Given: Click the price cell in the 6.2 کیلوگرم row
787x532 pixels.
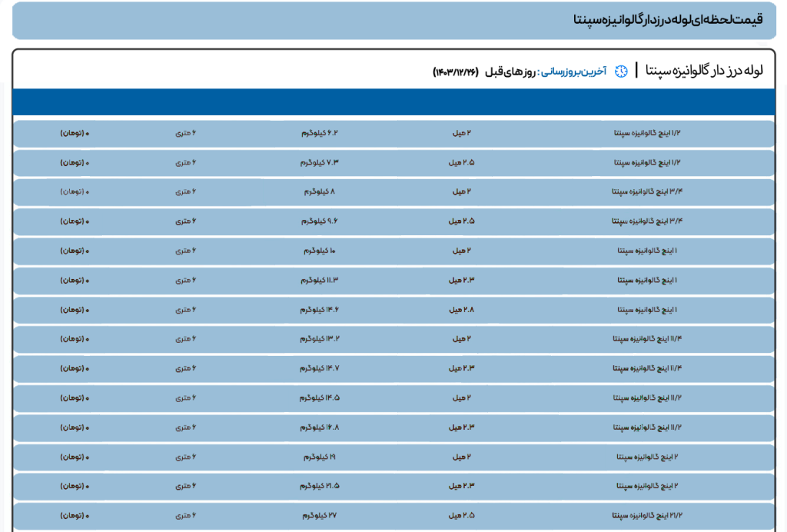Looking at the screenshot, I should pos(75,133).
